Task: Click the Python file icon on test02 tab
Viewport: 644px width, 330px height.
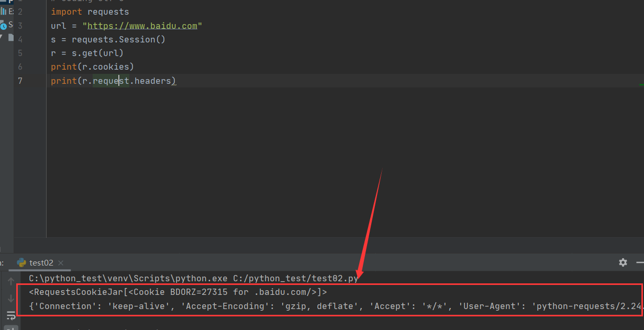Action: 21,262
